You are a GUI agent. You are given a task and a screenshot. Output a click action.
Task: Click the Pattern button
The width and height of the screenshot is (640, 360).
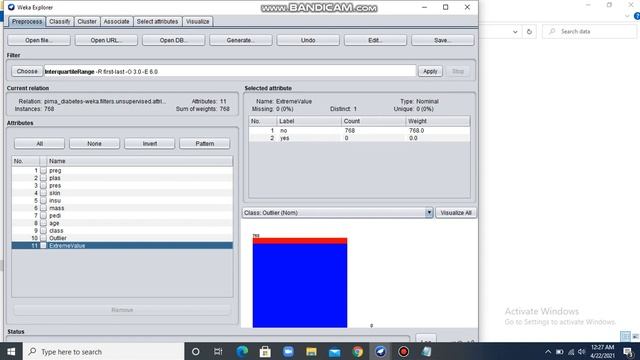click(x=204, y=144)
